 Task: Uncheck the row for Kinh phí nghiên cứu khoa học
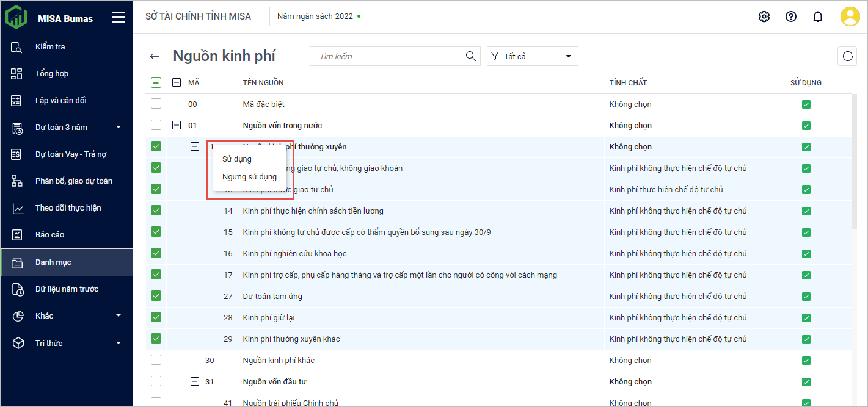[x=156, y=253]
